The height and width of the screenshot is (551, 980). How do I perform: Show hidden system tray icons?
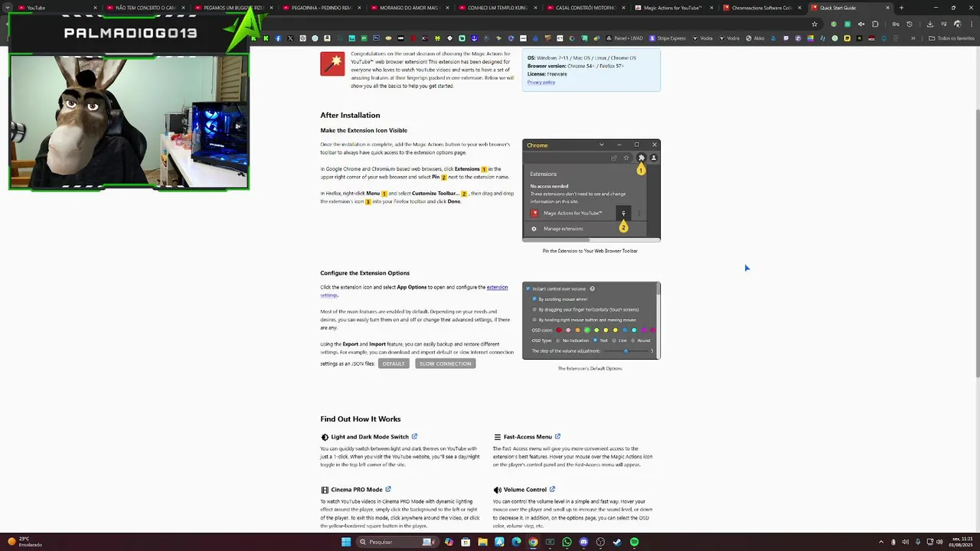(x=881, y=542)
